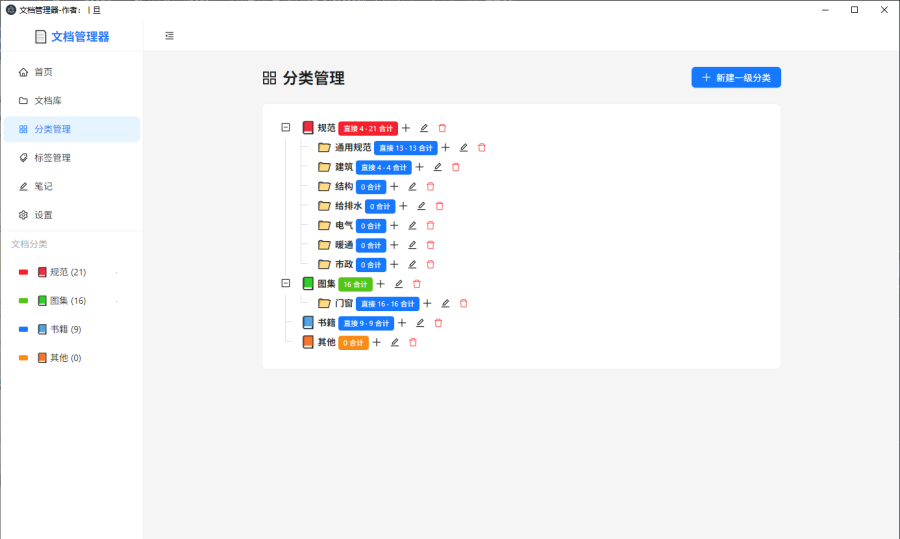
Task: Edit the 建筑 category
Action: [437, 167]
